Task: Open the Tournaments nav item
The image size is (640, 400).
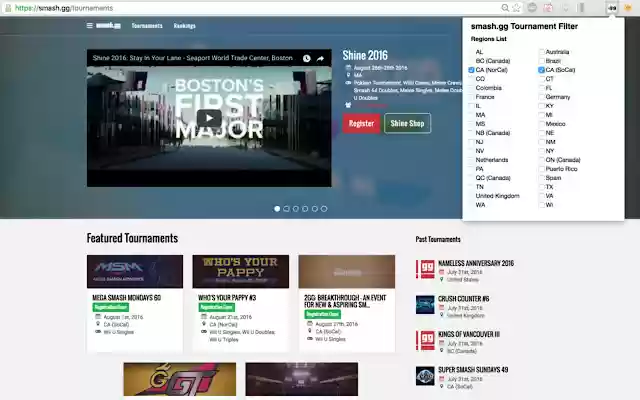Action: [147, 26]
